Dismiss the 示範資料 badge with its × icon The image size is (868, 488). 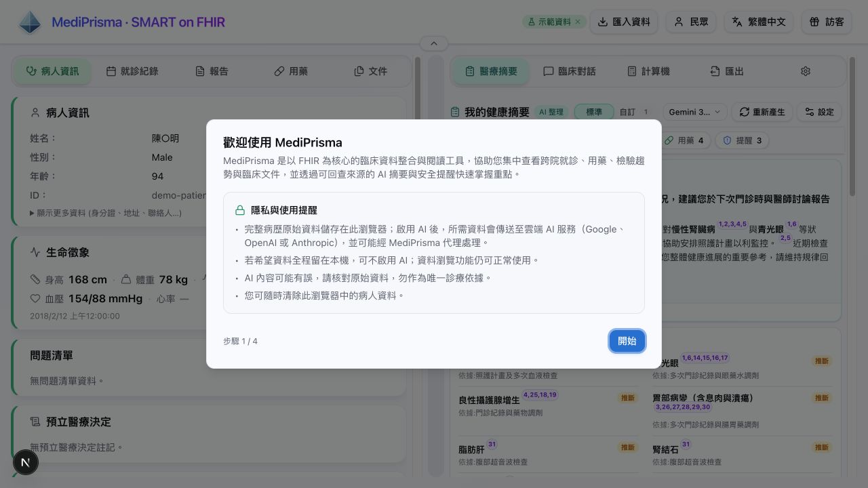tap(578, 22)
